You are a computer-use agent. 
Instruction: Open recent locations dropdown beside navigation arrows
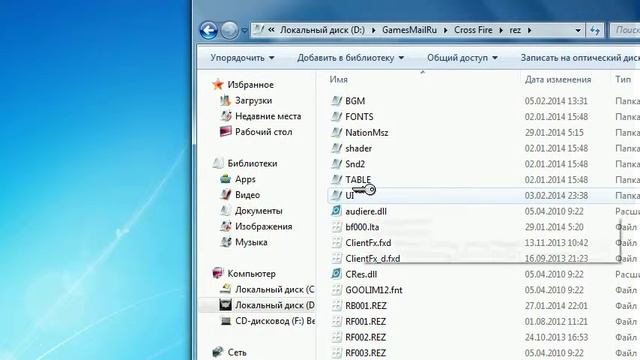coord(244,31)
